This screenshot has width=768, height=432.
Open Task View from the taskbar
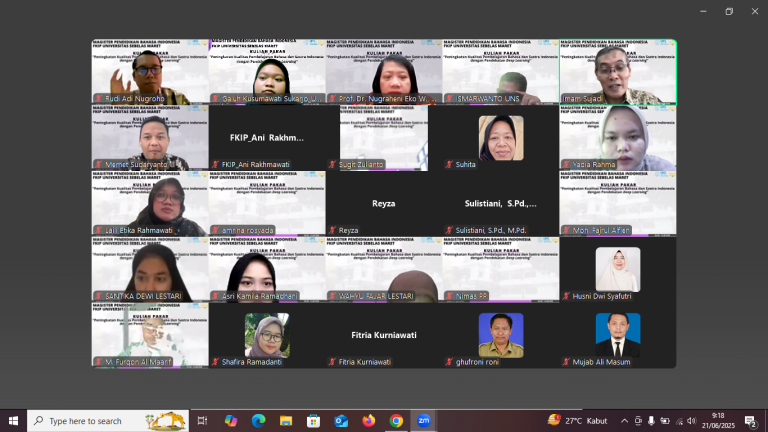202,421
